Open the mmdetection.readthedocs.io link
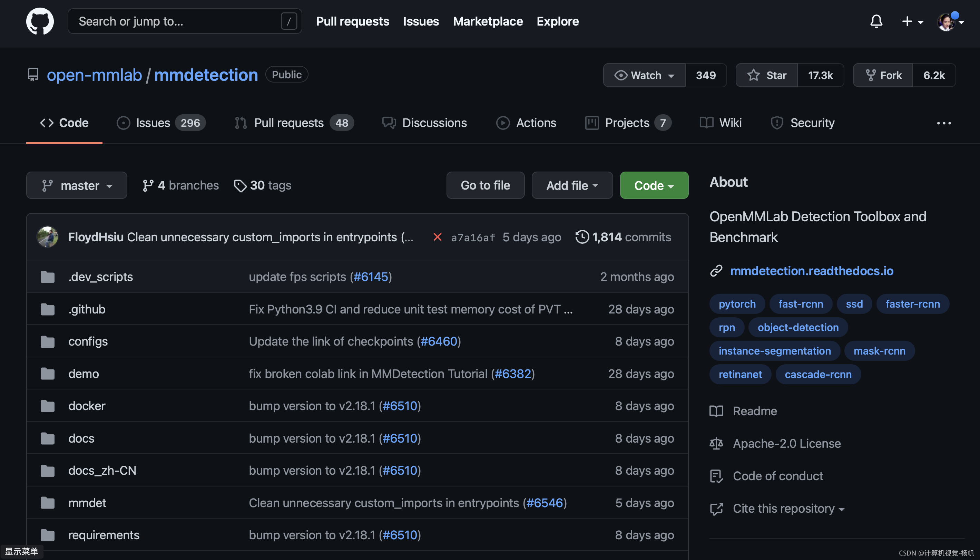This screenshot has width=980, height=560. click(812, 271)
